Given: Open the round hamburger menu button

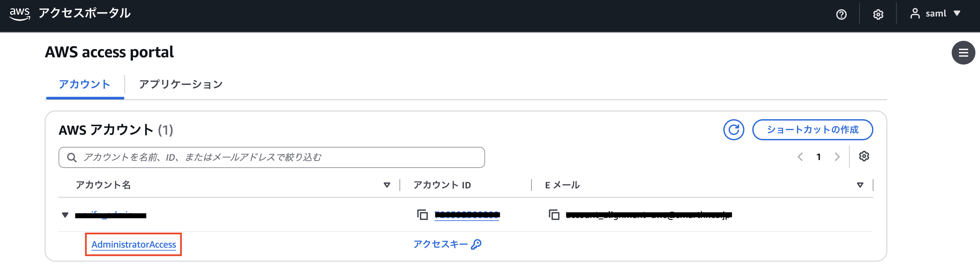Looking at the screenshot, I should click(963, 53).
